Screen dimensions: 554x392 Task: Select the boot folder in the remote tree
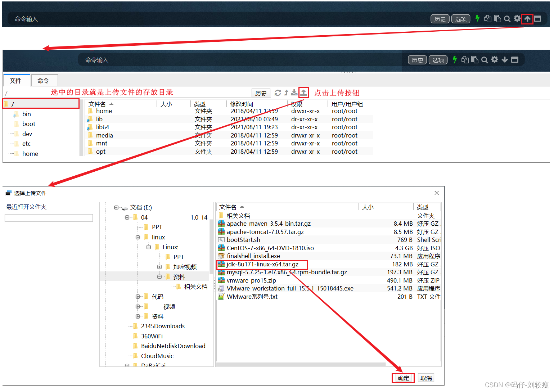click(29, 124)
